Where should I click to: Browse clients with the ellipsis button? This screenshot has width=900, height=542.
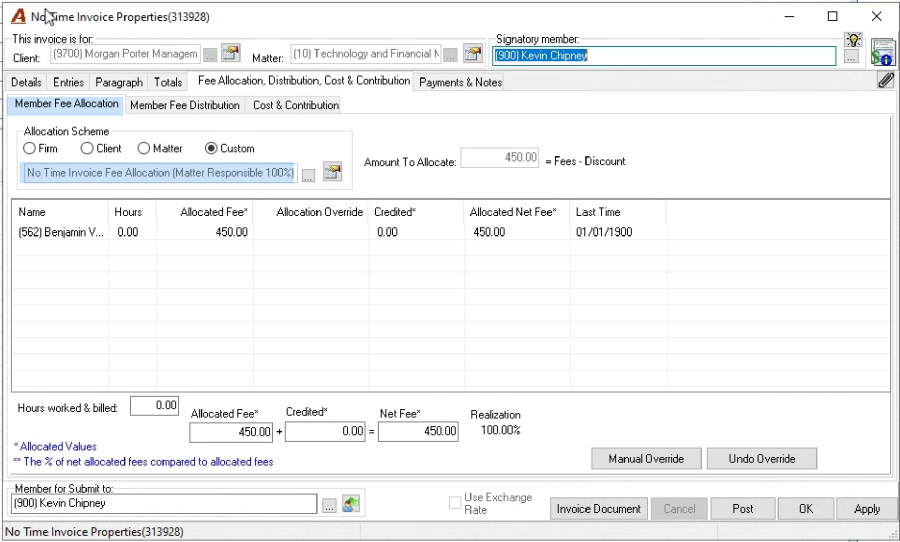[210, 55]
